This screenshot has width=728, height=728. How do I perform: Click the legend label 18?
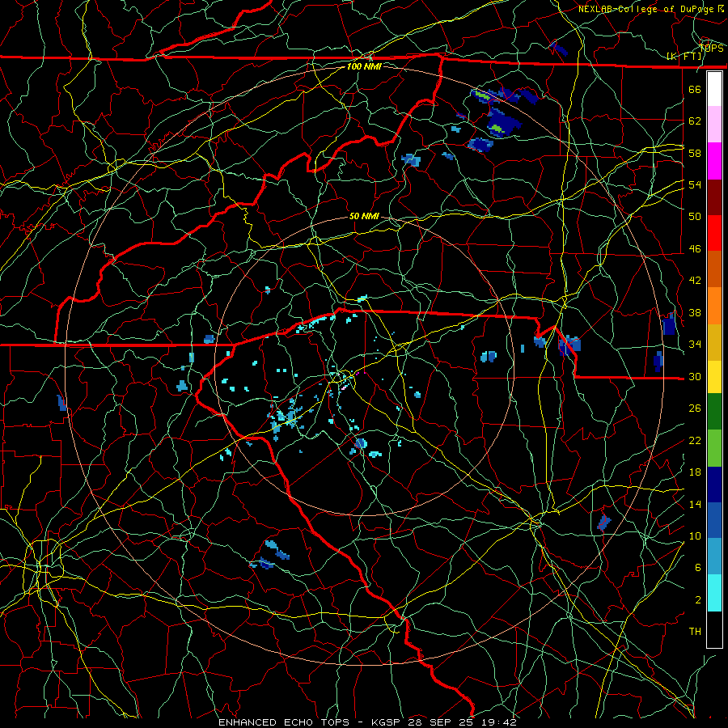[695, 472]
